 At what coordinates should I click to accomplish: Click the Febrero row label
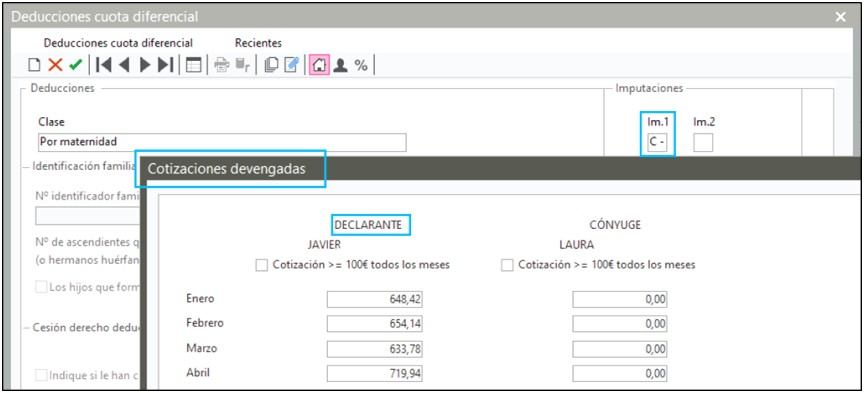click(x=205, y=323)
